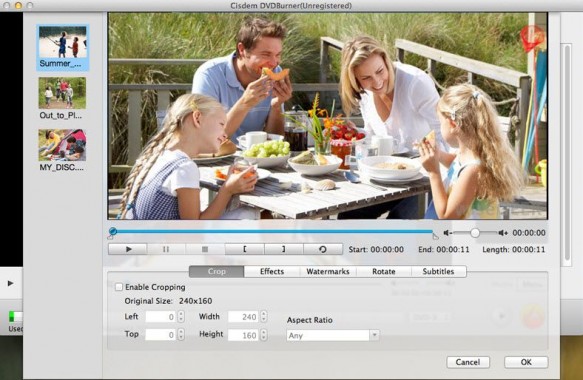
Task: Click the blue timeline progress bar
Action: (273, 231)
